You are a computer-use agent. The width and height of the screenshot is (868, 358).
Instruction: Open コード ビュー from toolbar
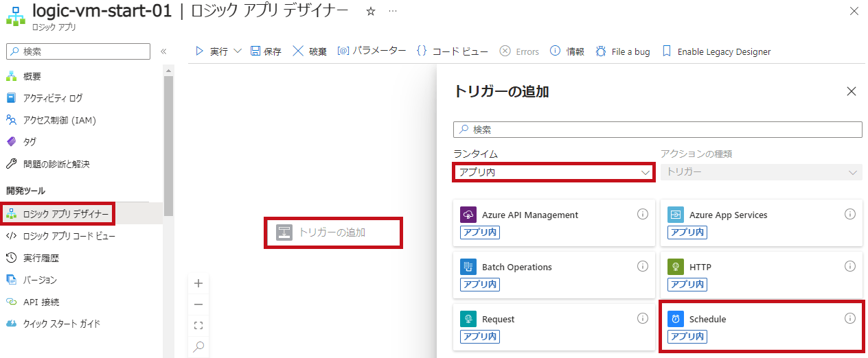click(453, 51)
